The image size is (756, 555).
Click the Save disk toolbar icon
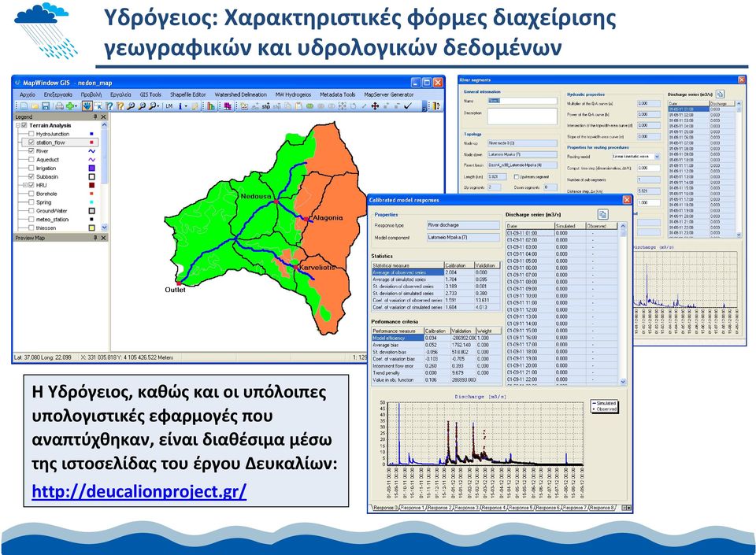(x=46, y=106)
